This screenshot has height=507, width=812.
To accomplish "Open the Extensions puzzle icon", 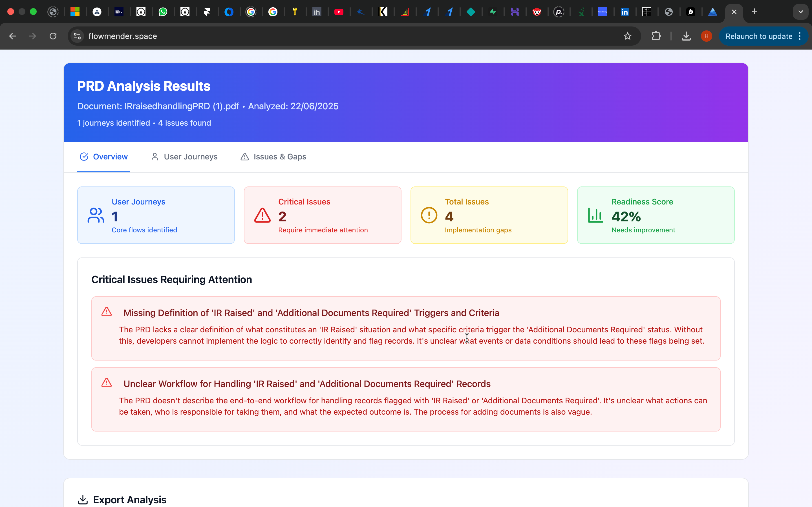I will (656, 36).
